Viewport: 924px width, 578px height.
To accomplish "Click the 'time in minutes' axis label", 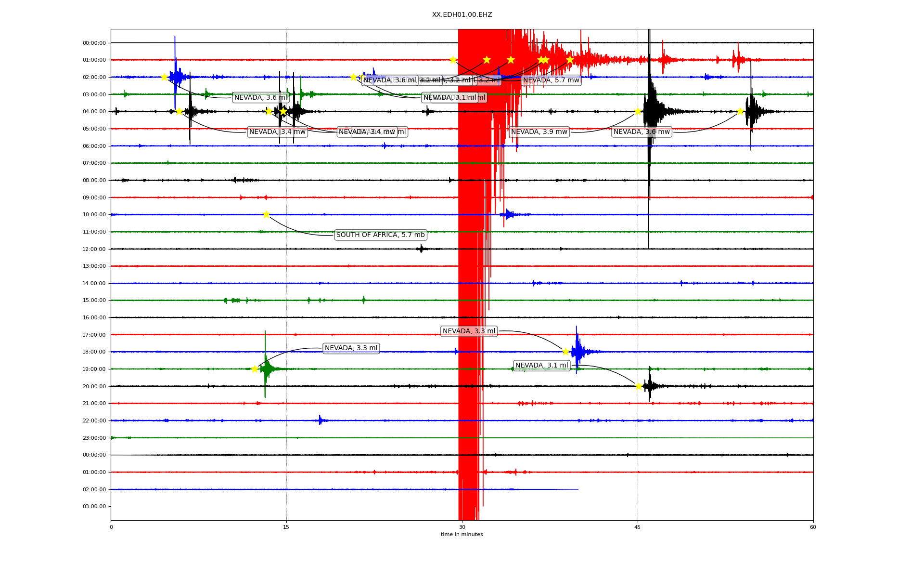I will pyautogui.click(x=462, y=534).
